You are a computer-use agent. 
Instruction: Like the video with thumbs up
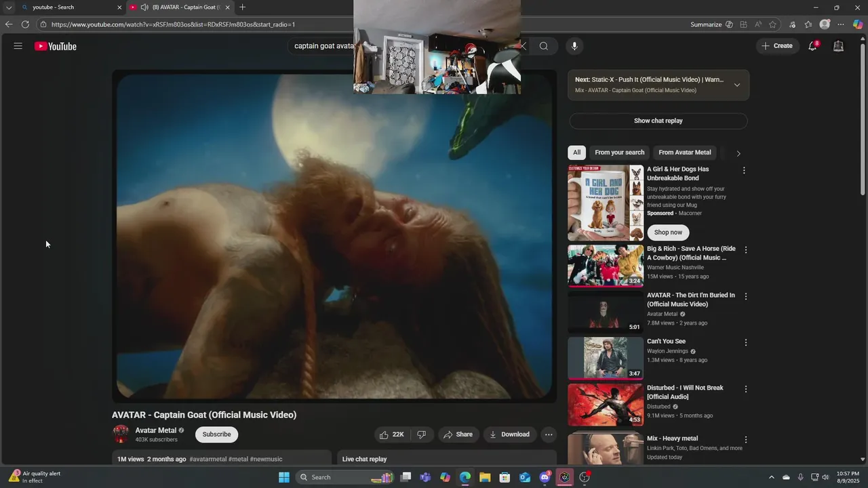(391, 434)
